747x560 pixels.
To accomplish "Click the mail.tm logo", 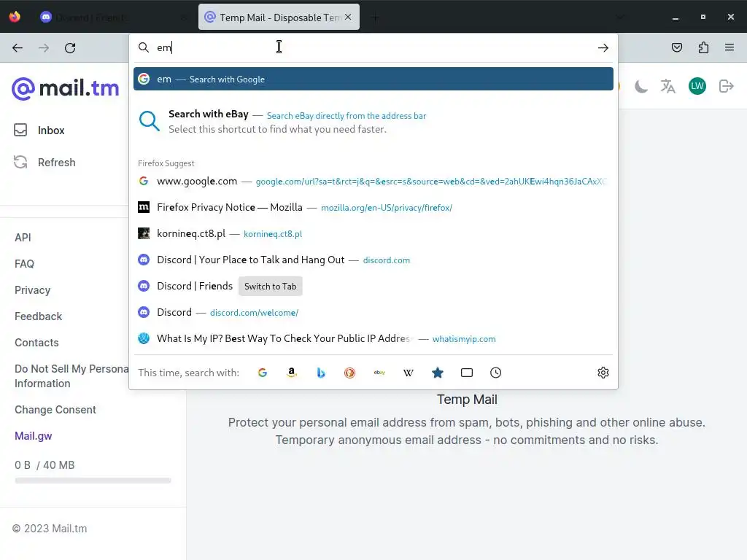I will [x=65, y=88].
